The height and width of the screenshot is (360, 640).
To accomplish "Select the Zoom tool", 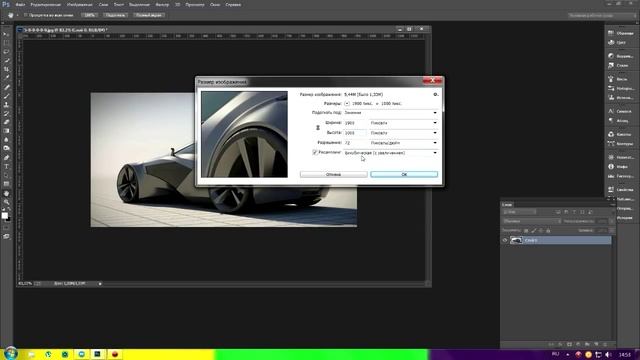I will 6,202.
